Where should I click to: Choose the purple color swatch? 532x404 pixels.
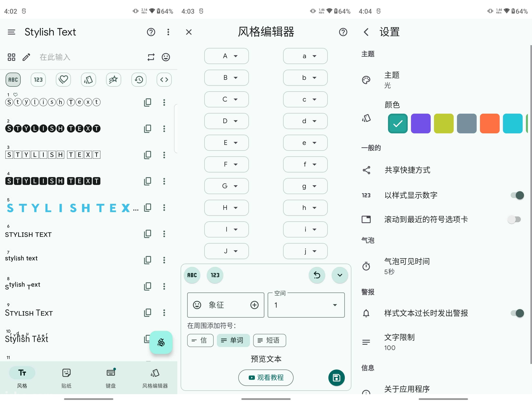[x=421, y=123]
